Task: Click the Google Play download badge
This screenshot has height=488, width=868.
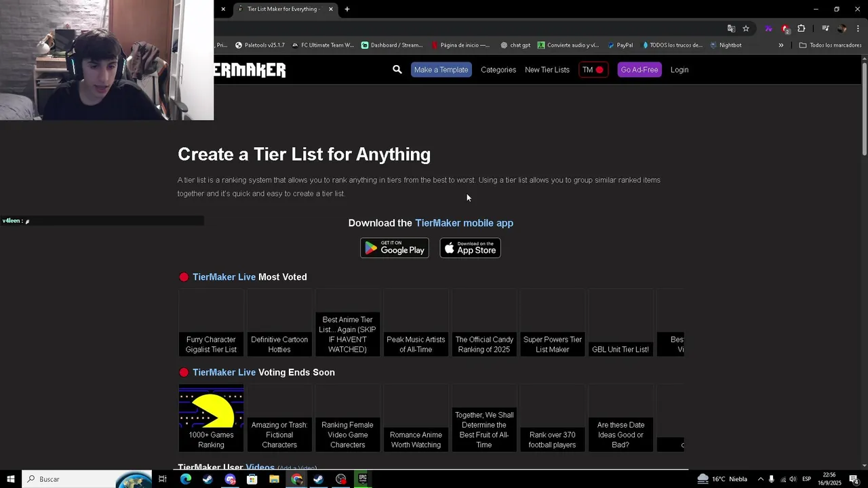Action: click(x=395, y=248)
